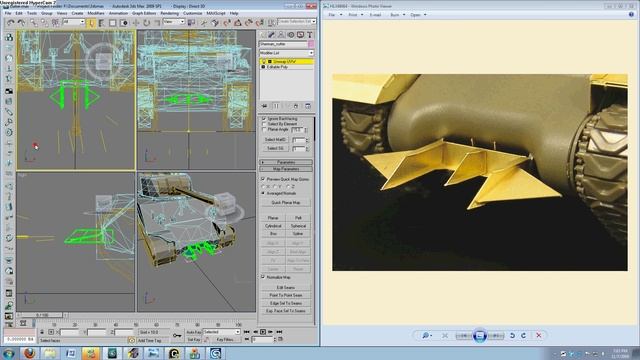The height and width of the screenshot is (360, 640).
Task: Select the Y axis radio button
Action: point(275,187)
